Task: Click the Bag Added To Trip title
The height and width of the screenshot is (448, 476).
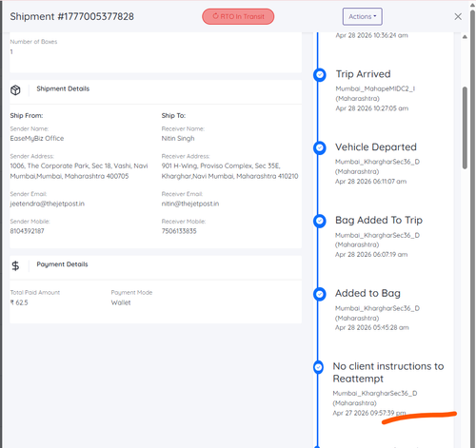Action: 379,220
